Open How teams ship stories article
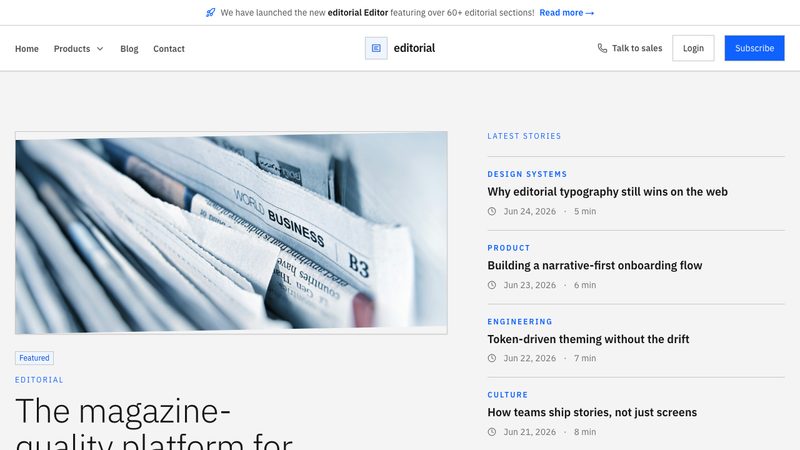Viewport: 800px width, 450px height. click(x=592, y=412)
